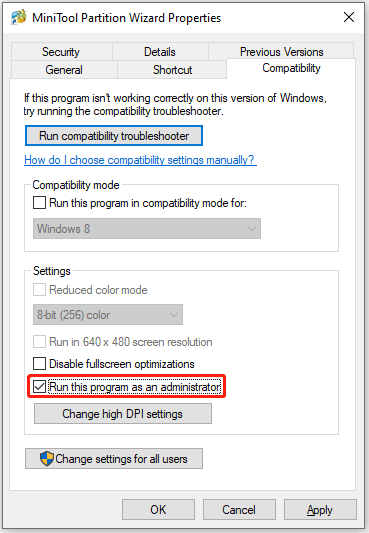369x533 pixels.
Task: Switch to the Security tab
Action: (62, 52)
